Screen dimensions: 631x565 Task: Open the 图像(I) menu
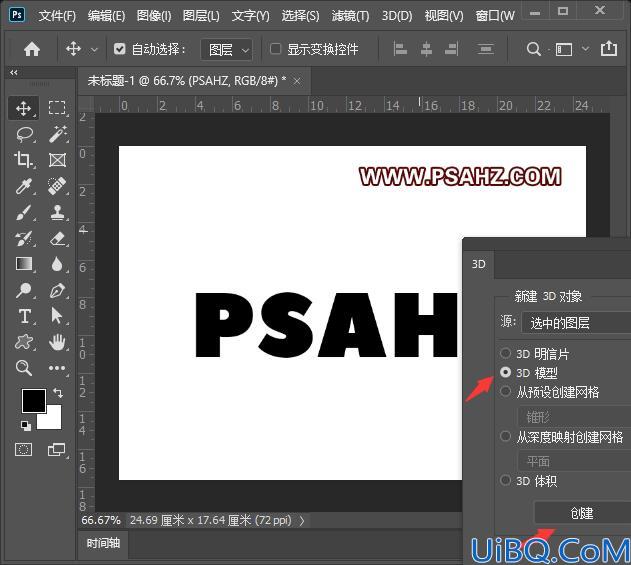tap(154, 16)
